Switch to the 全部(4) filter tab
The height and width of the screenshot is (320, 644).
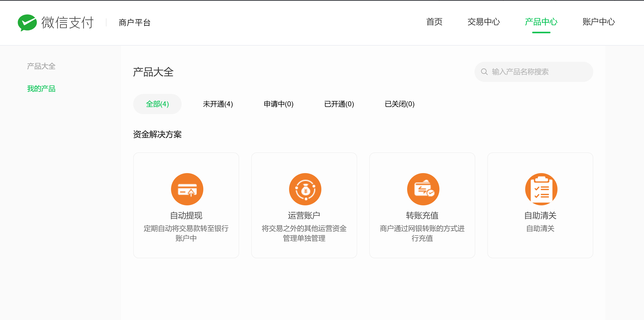157,104
